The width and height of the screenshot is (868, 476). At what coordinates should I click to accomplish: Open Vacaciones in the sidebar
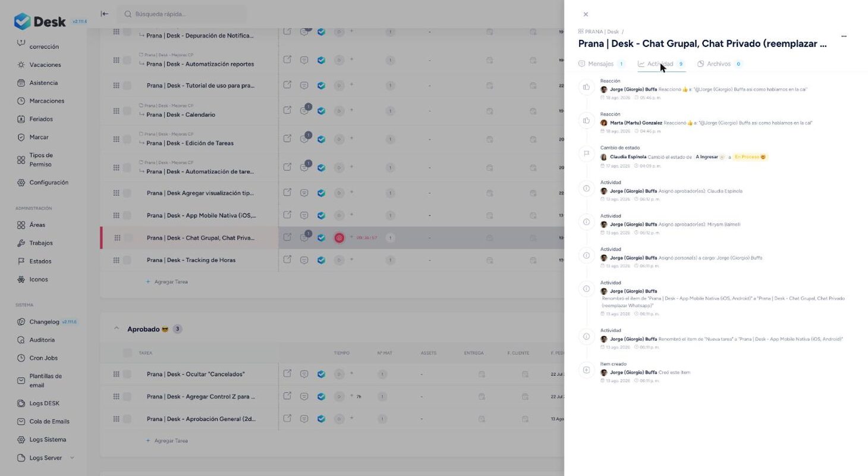coord(45,65)
